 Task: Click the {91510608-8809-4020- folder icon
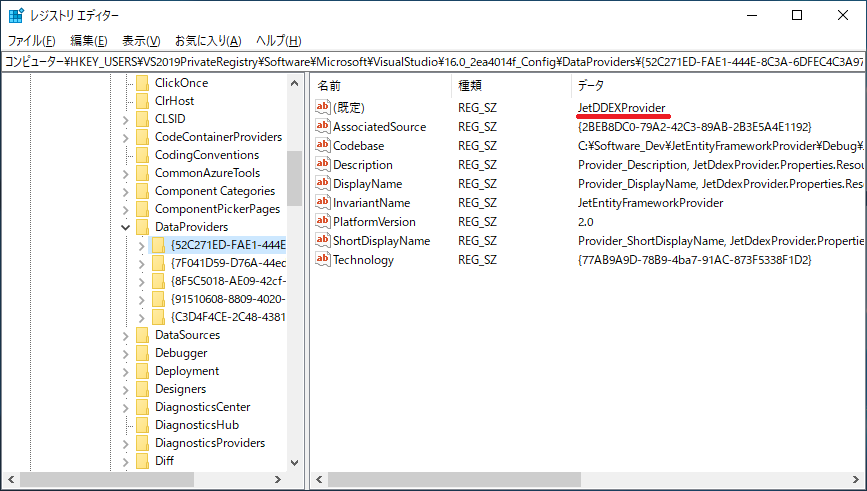click(x=158, y=299)
